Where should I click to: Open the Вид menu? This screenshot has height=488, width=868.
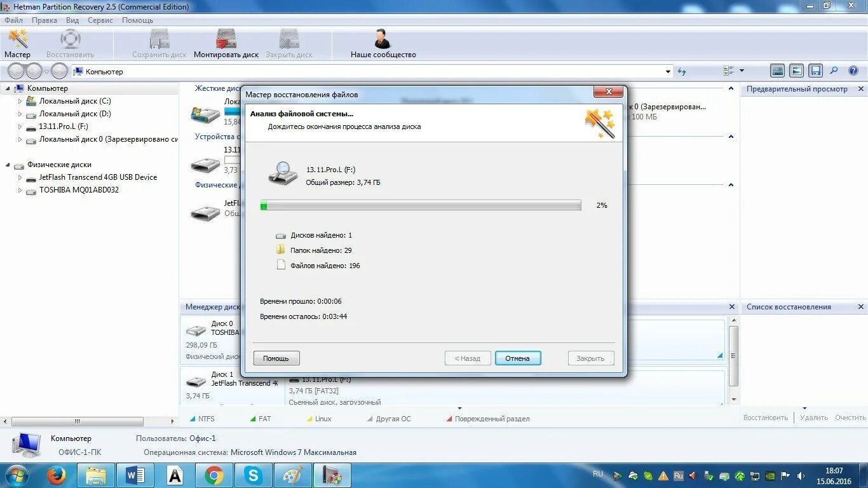coord(72,20)
